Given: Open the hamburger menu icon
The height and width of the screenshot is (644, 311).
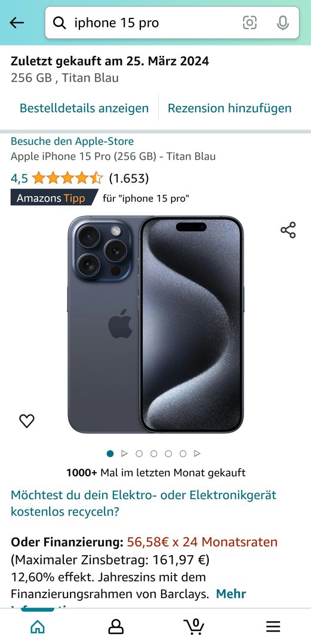Looking at the screenshot, I should click(273, 626).
